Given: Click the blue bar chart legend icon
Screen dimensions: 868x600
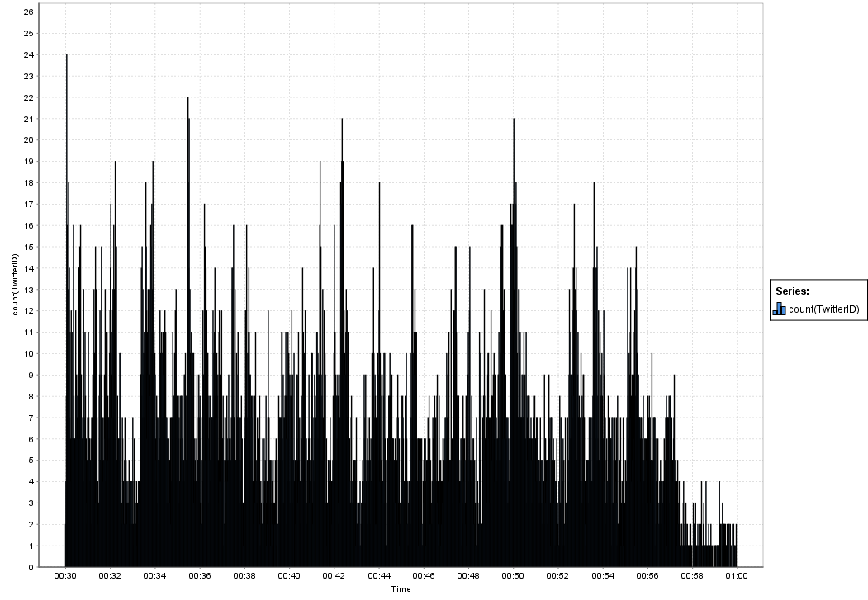Looking at the screenshot, I should click(779, 309).
